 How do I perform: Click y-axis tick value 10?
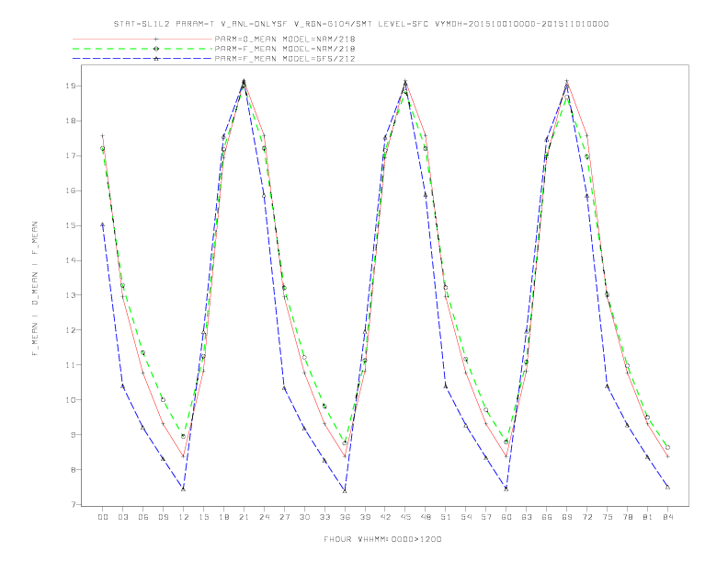click(71, 400)
